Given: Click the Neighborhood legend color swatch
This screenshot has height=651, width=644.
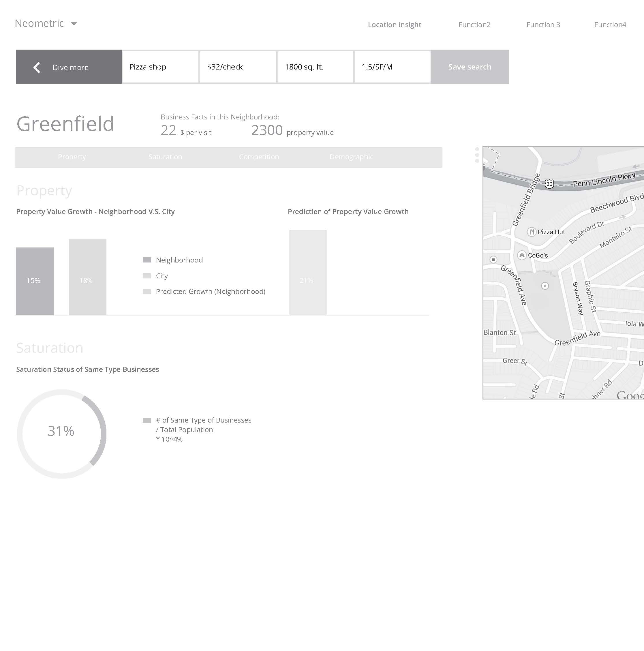Looking at the screenshot, I should 147,260.
